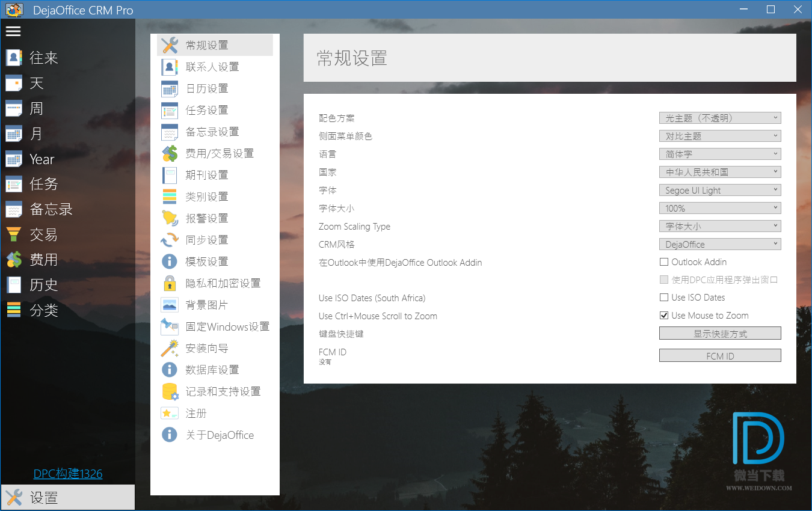Click the 隐私和加密设置 padlock icon
Image resolution: width=812 pixels, height=511 pixels.
(170, 283)
